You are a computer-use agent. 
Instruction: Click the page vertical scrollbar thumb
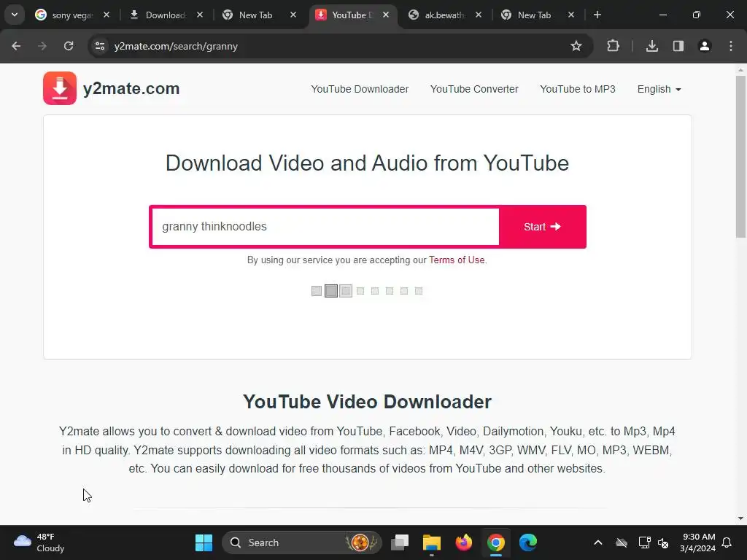click(x=740, y=156)
